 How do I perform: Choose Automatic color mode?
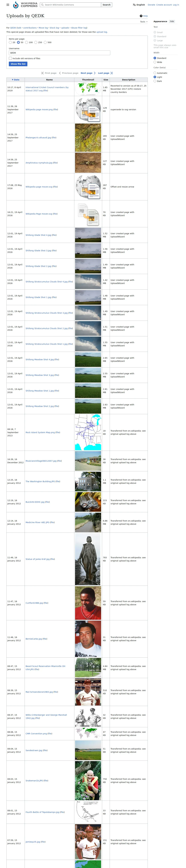tap(155, 73)
